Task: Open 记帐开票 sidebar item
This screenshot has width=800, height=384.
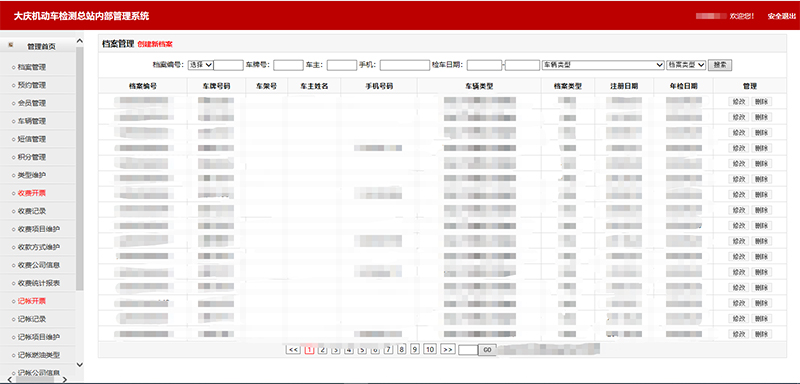Action: click(32, 301)
